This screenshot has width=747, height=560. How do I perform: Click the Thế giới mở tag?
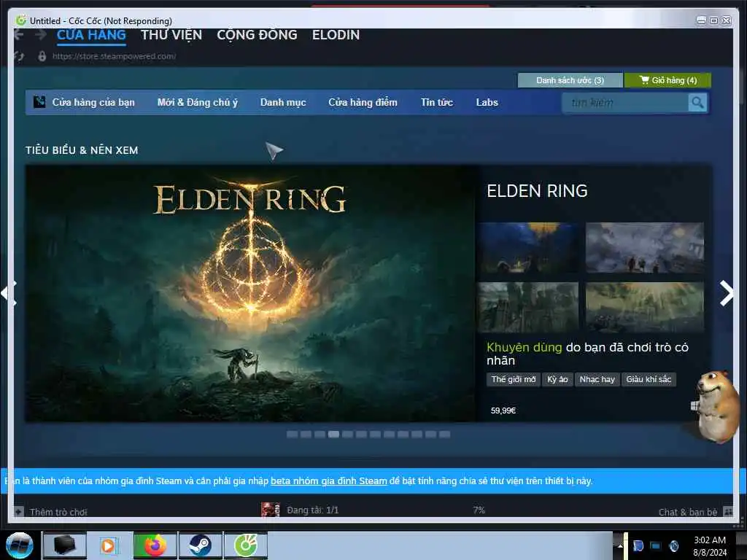point(513,379)
